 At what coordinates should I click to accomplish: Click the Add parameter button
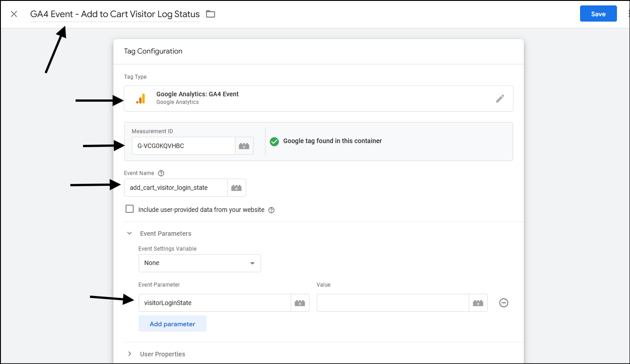pos(172,324)
